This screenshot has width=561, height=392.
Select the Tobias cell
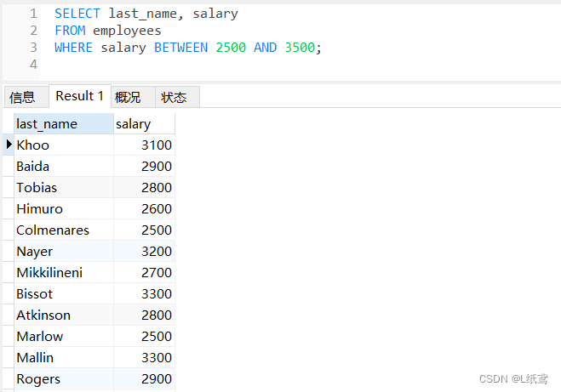click(x=64, y=187)
